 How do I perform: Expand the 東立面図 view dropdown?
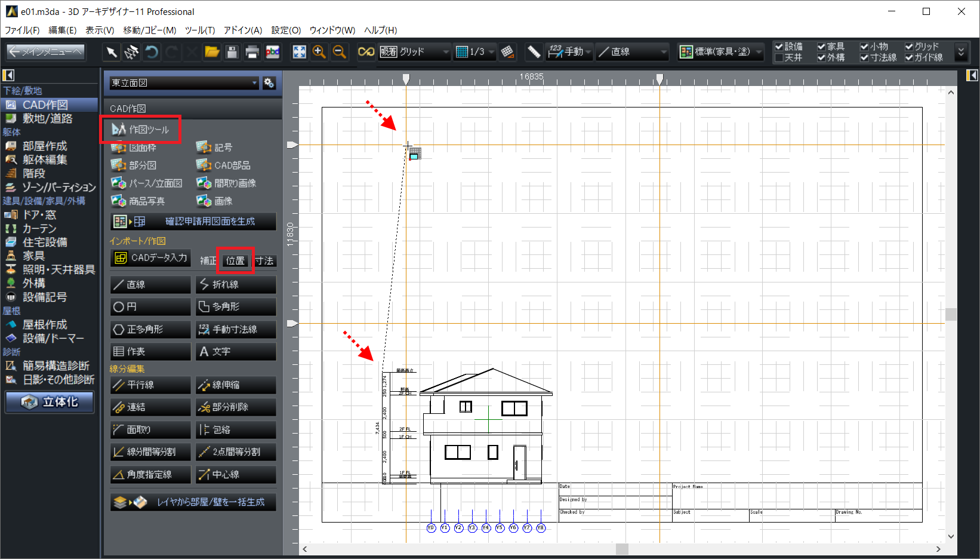(254, 83)
